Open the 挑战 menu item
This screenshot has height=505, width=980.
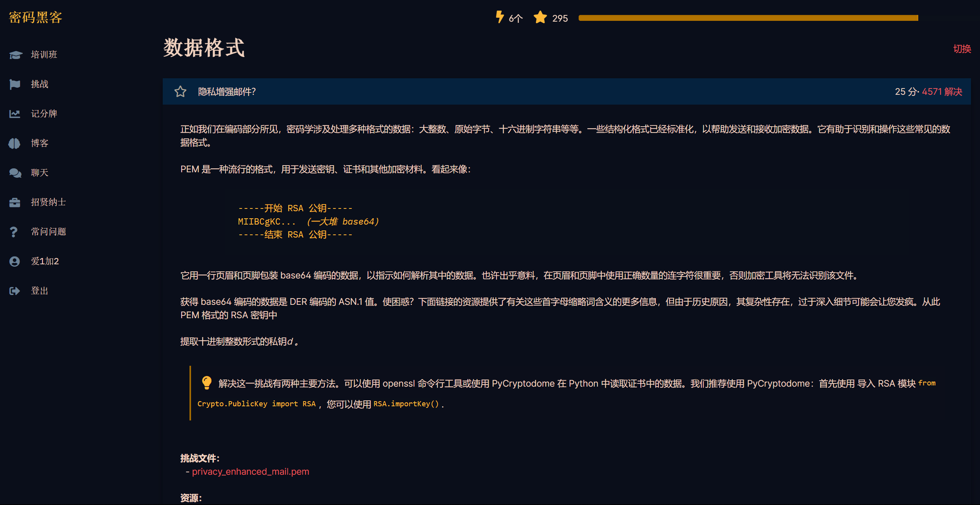point(40,84)
